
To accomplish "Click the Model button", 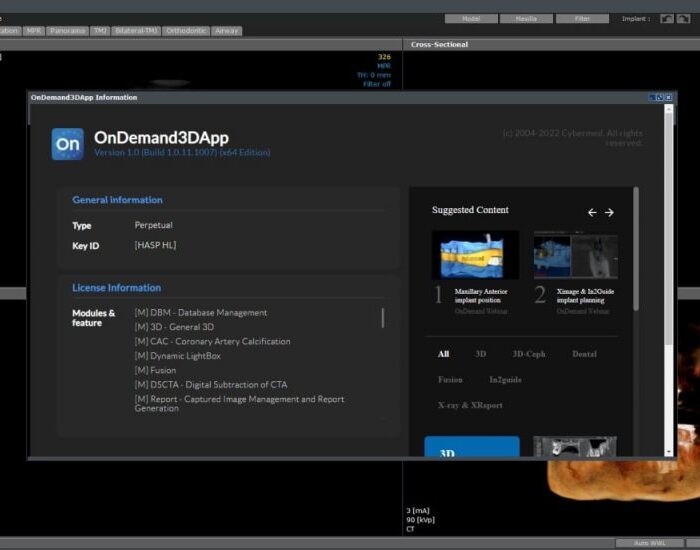I will point(471,19).
